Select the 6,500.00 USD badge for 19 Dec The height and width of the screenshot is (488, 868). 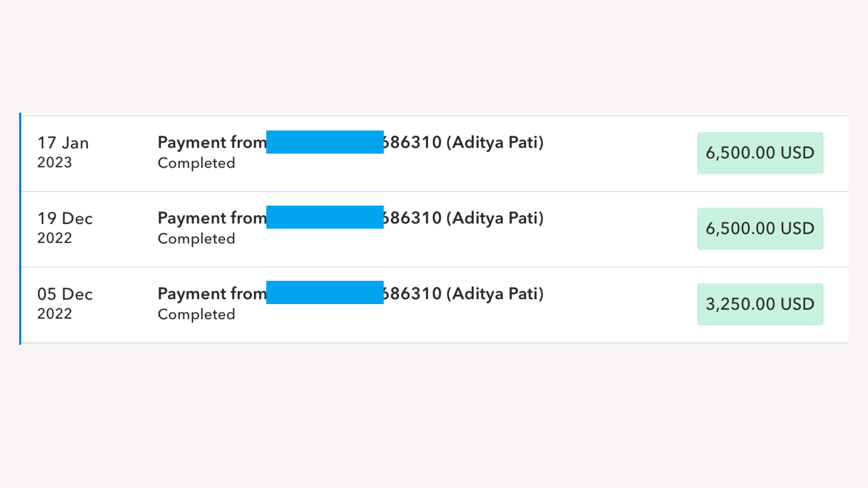[x=759, y=229]
